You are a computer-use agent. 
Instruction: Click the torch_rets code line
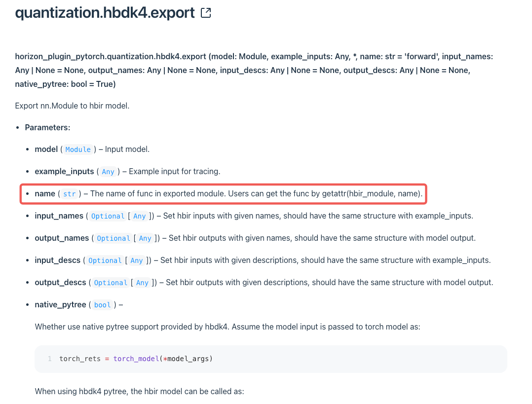pyautogui.click(x=136, y=359)
